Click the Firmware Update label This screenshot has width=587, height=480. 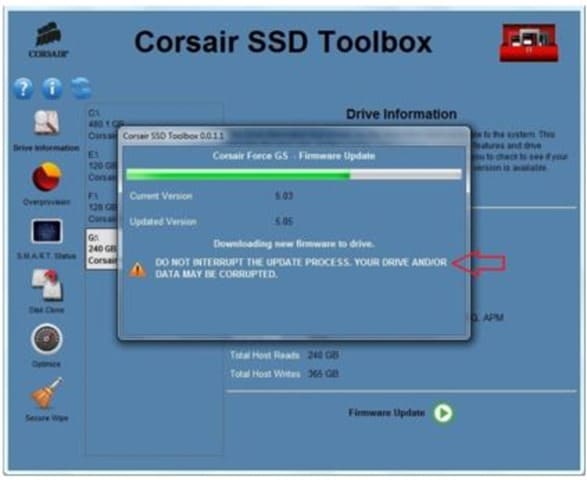point(387,413)
